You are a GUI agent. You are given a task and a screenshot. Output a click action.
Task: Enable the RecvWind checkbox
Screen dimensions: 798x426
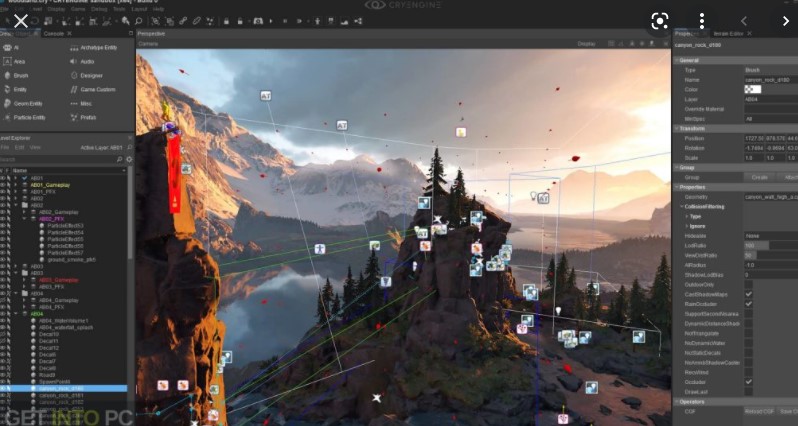tap(749, 373)
